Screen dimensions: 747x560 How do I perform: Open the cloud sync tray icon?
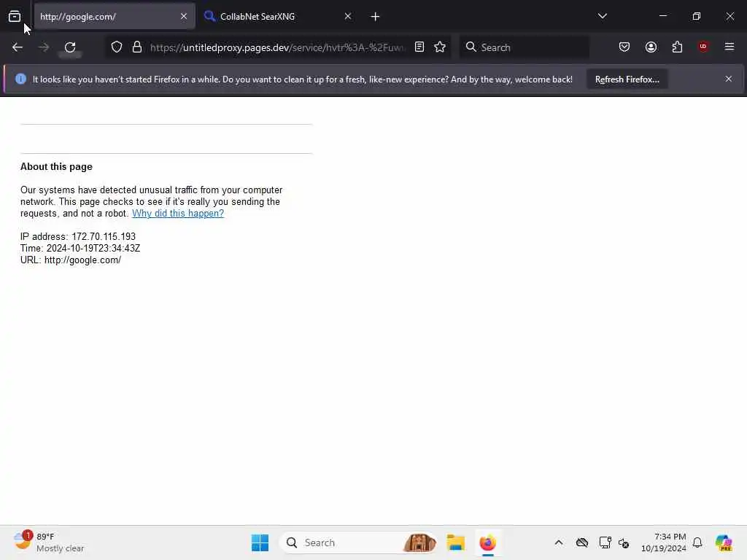coord(582,542)
